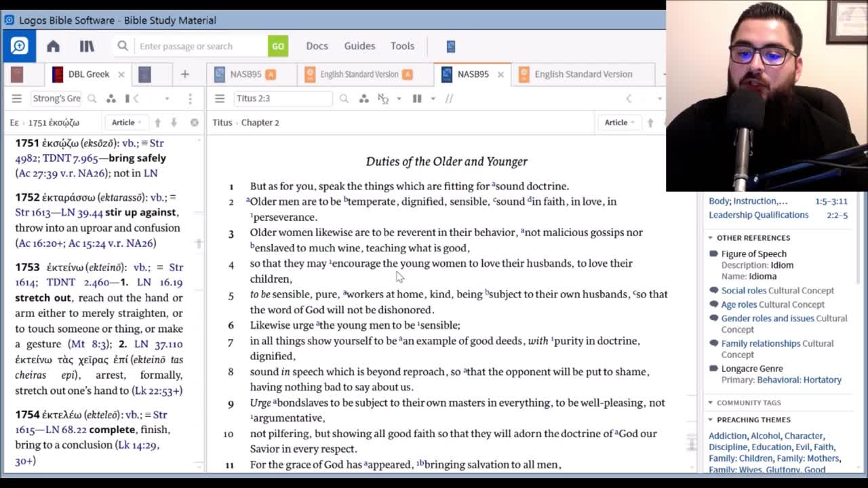This screenshot has height=488, width=868.
Task: Open interlinear options dropdown arrow
Action: pos(399,98)
